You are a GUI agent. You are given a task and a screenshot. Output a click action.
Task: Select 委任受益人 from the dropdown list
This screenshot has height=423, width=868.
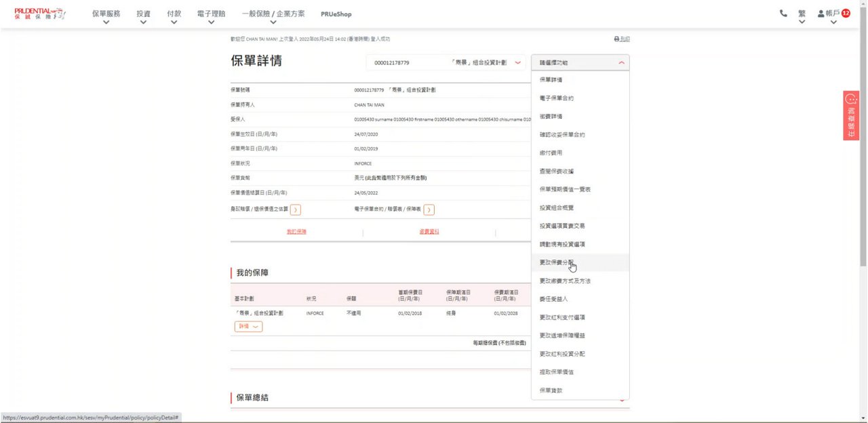tap(553, 299)
